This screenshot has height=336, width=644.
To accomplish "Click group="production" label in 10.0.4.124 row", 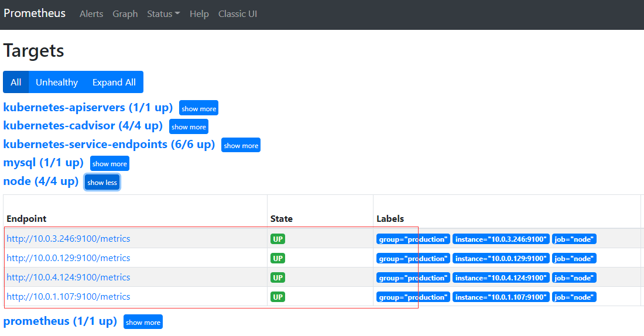I will [413, 277].
